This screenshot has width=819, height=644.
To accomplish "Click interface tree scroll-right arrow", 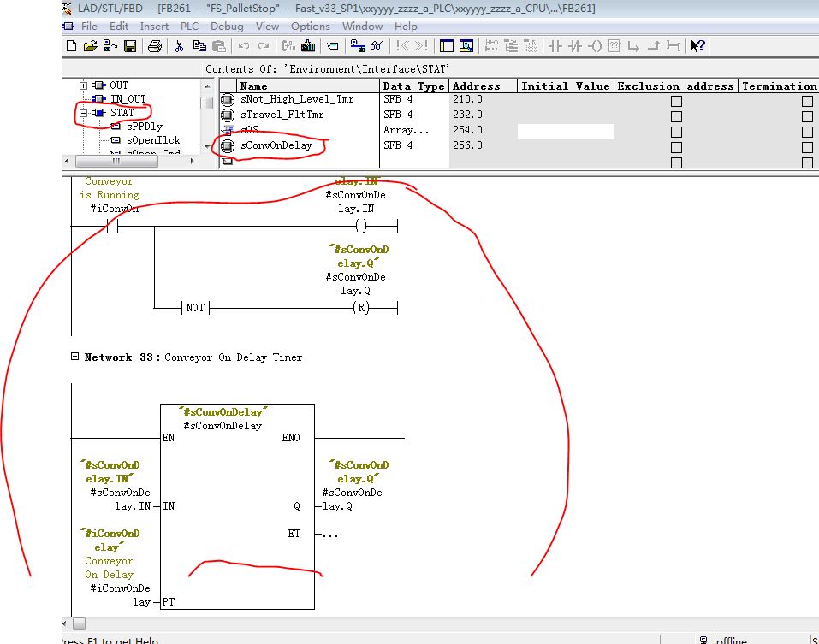I will point(193,162).
